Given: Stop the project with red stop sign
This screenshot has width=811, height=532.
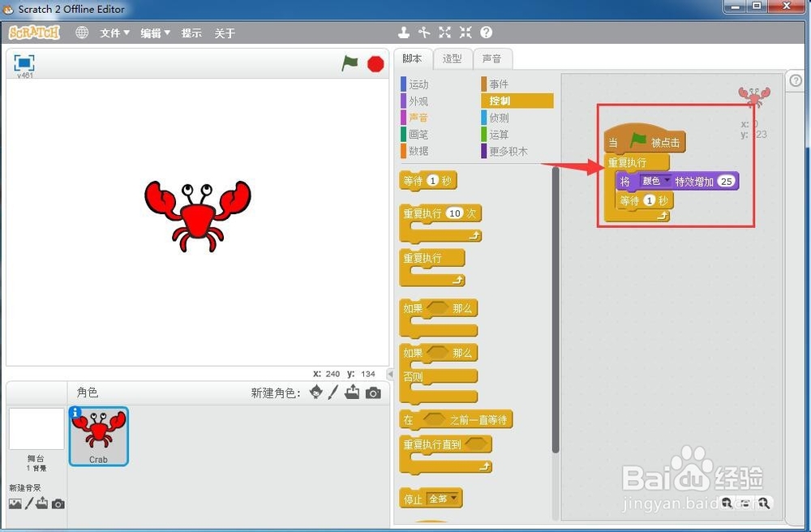Looking at the screenshot, I should pos(375,64).
